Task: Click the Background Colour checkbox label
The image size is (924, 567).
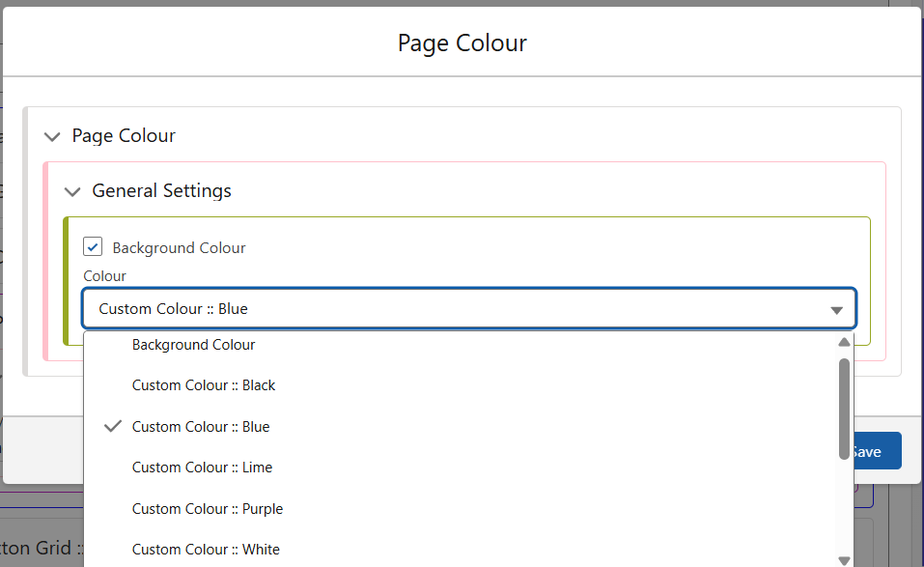Action: point(179,248)
